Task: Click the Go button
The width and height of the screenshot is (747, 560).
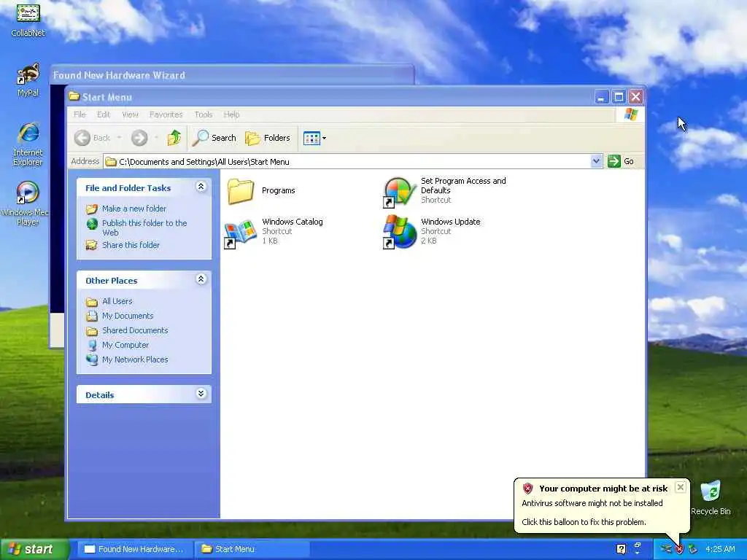Action: [x=622, y=161]
